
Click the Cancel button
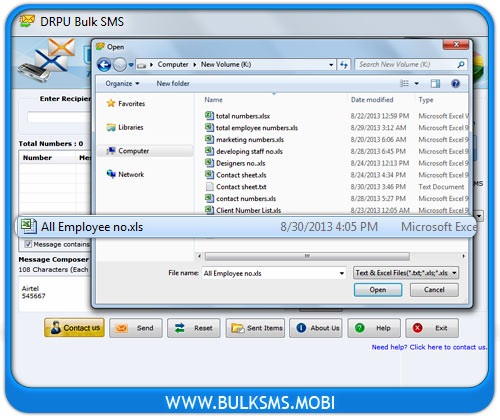(434, 290)
